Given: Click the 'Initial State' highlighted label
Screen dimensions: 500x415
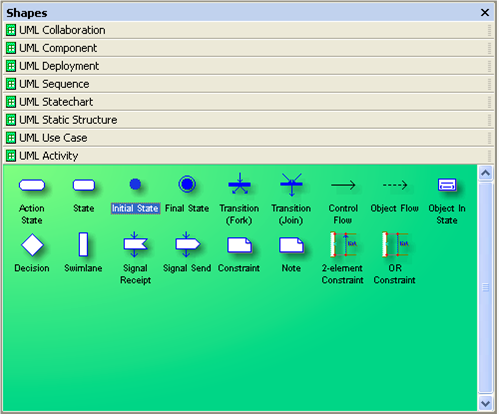Looking at the screenshot, I should point(135,208).
